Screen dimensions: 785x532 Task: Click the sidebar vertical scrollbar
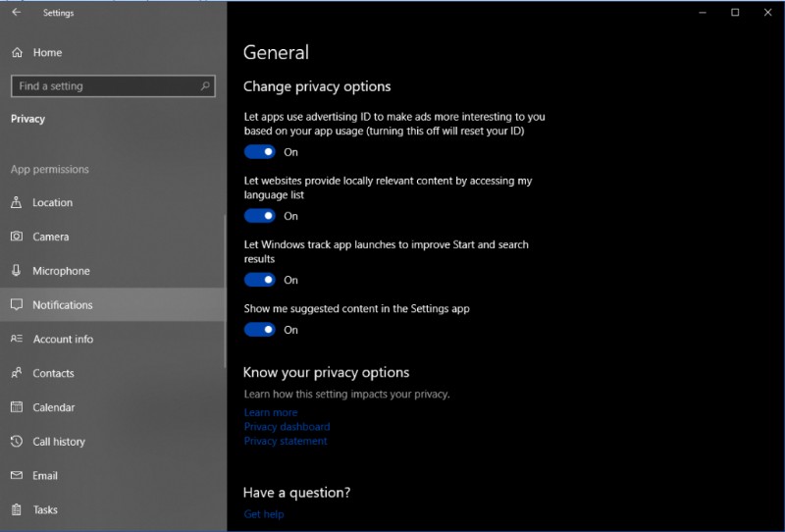(225, 291)
